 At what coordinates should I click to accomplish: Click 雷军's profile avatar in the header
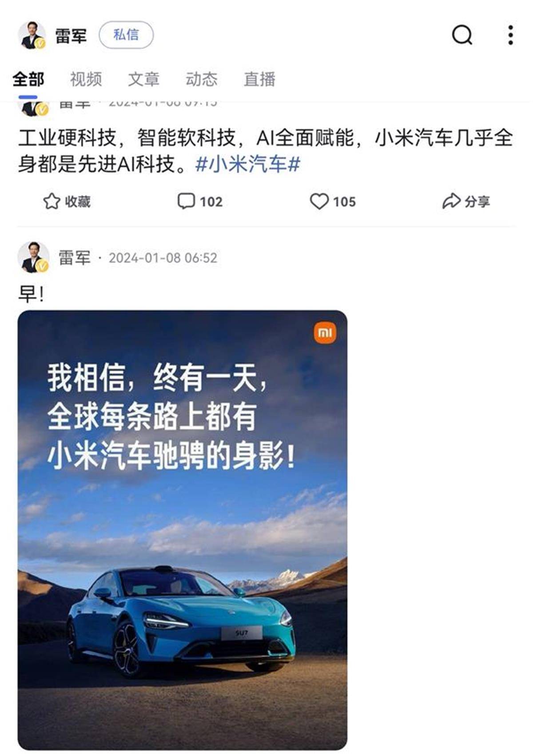[32, 35]
